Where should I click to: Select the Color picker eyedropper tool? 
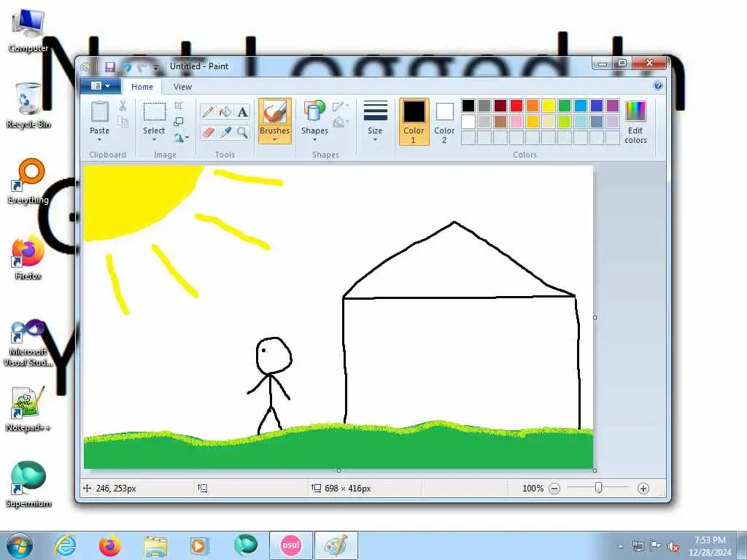point(225,132)
